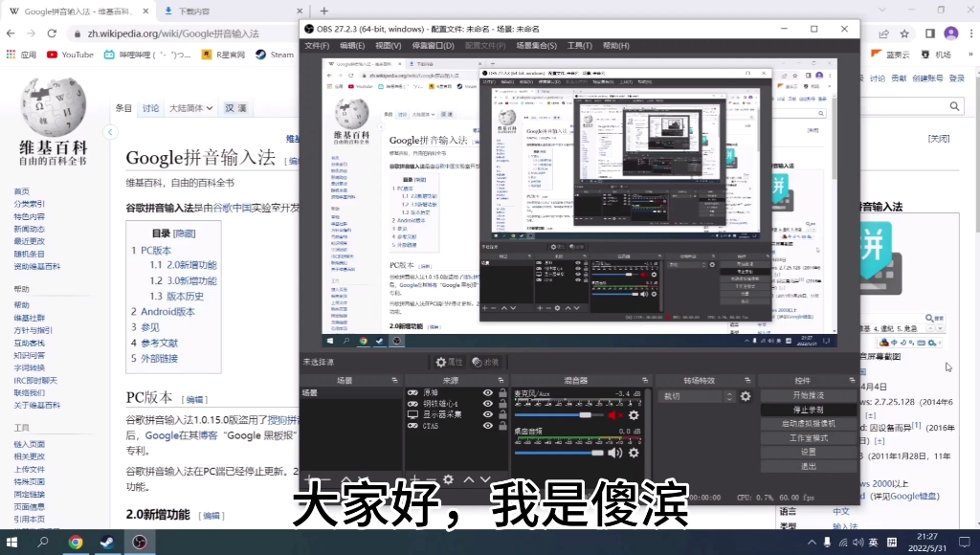Unmute the 麦克风/Aux audio channel
The width and height of the screenshot is (980, 555).
(x=613, y=415)
